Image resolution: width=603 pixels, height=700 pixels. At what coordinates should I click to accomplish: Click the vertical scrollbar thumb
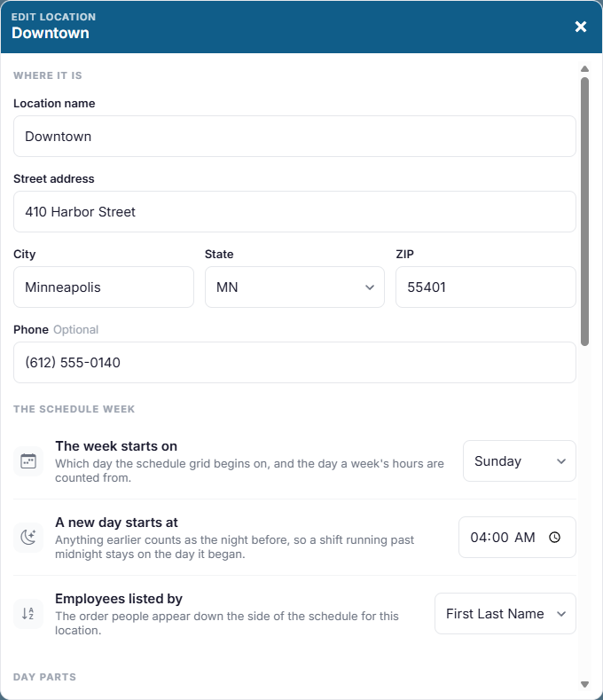584,211
